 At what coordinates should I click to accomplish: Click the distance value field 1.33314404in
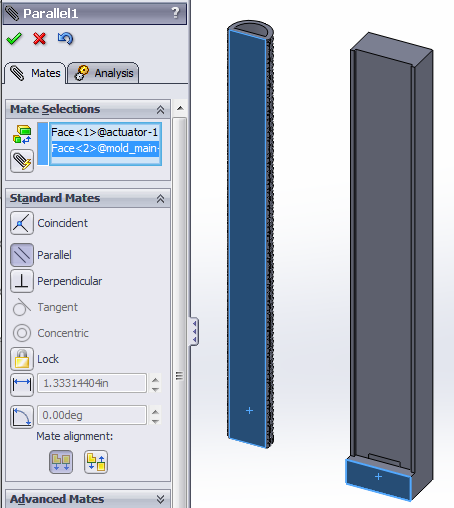coord(92,383)
